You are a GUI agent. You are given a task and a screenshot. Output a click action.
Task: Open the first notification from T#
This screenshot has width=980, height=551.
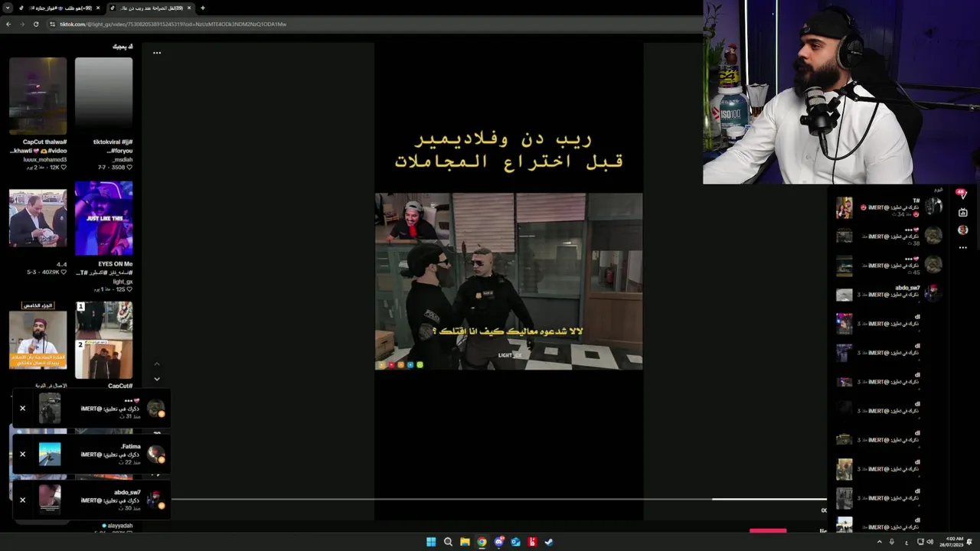889,207
